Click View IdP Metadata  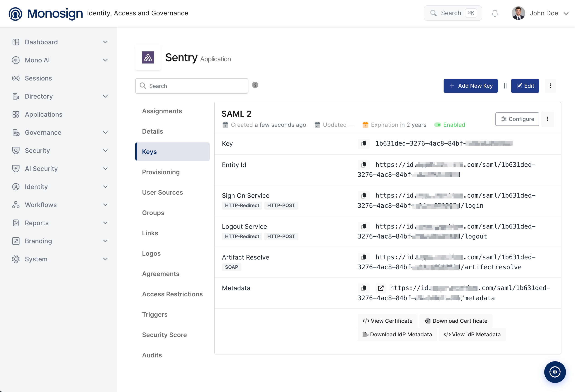coord(472,334)
